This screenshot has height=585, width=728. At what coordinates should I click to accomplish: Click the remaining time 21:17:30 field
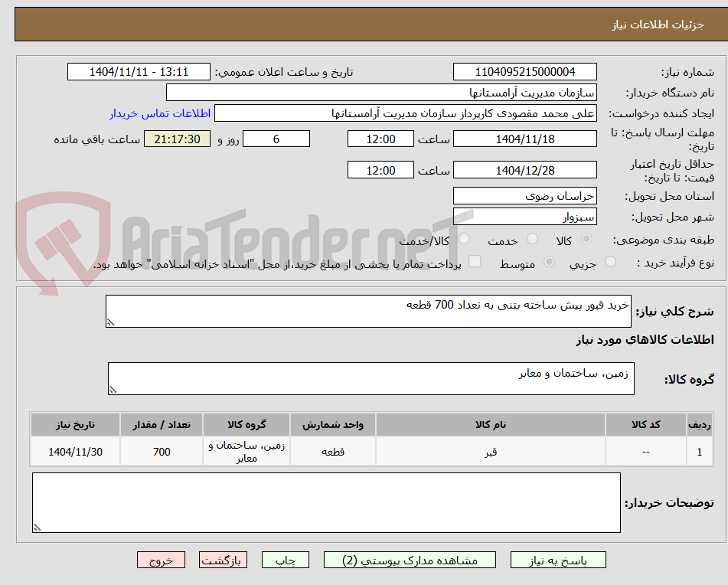177,139
